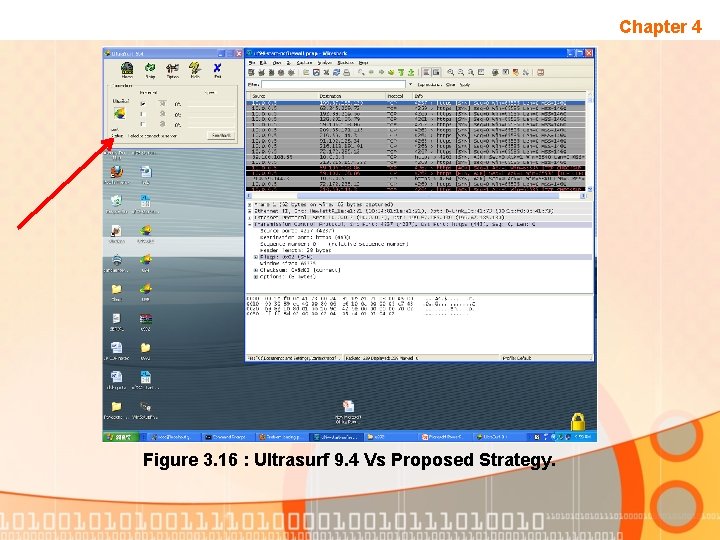Open Wireshark filter history dropdown arrow
This screenshot has width=720, height=540.
coord(410,84)
